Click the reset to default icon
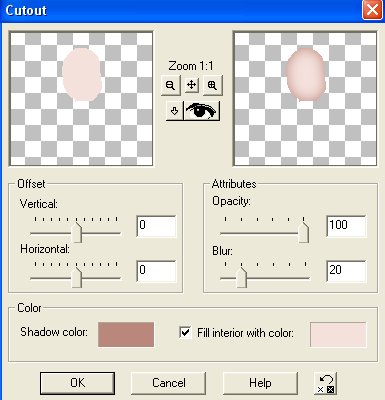Viewport: 385px width, 400px height. click(x=325, y=384)
